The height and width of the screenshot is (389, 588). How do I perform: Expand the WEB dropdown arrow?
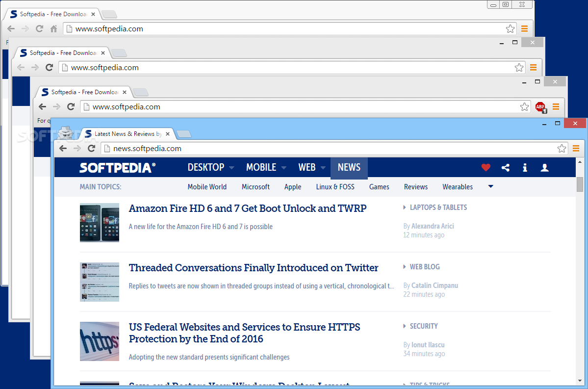coord(323,168)
